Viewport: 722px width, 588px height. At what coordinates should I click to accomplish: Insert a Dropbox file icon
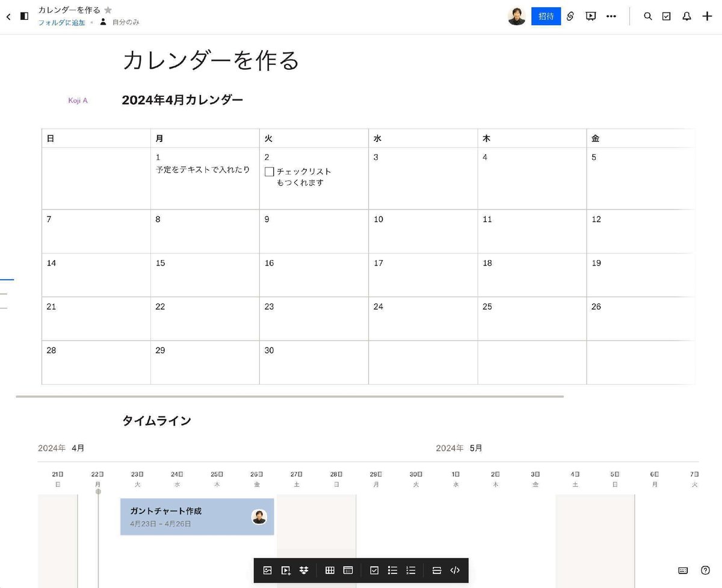(x=304, y=570)
